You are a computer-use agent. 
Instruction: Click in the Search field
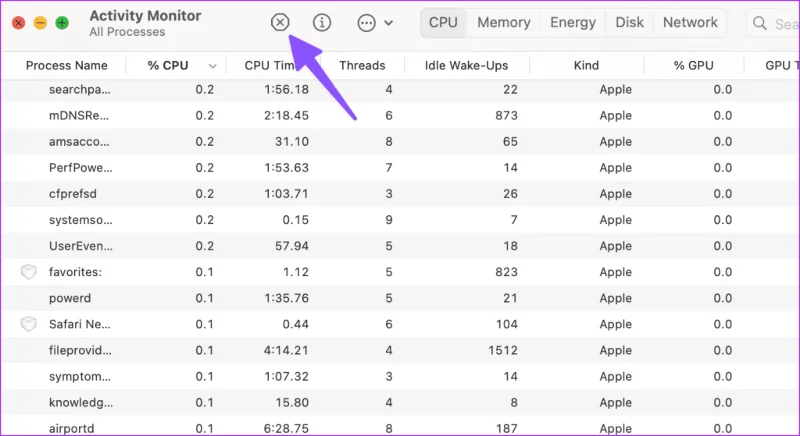click(774, 23)
